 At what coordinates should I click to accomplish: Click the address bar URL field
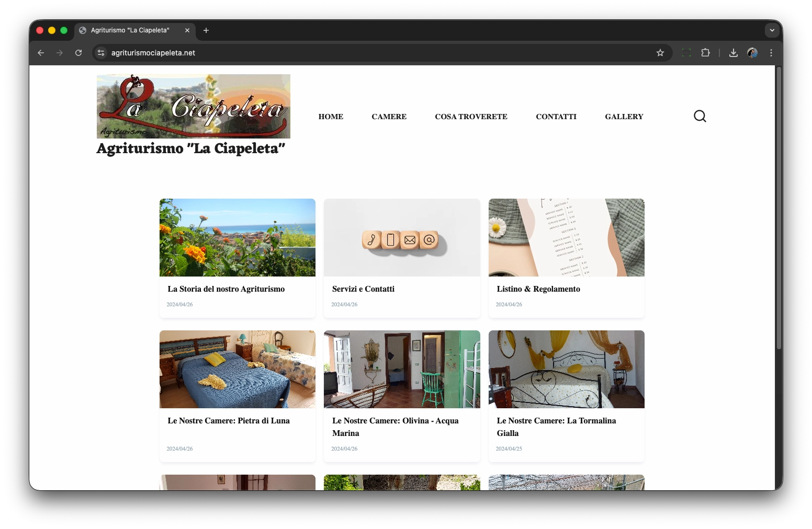366,53
